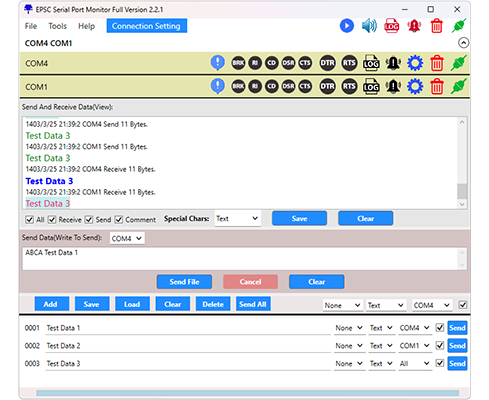Click the Load button in the macro bar

click(x=132, y=304)
